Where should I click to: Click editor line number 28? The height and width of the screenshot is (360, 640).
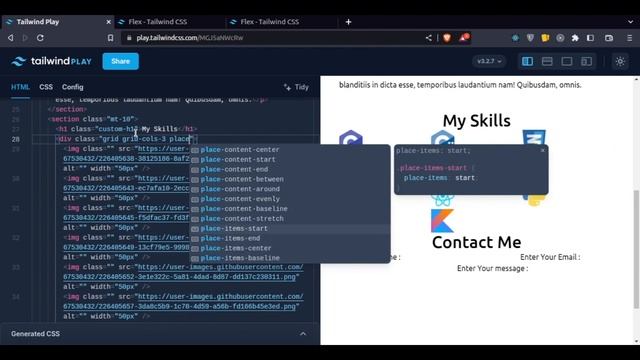pyautogui.click(x=16, y=139)
